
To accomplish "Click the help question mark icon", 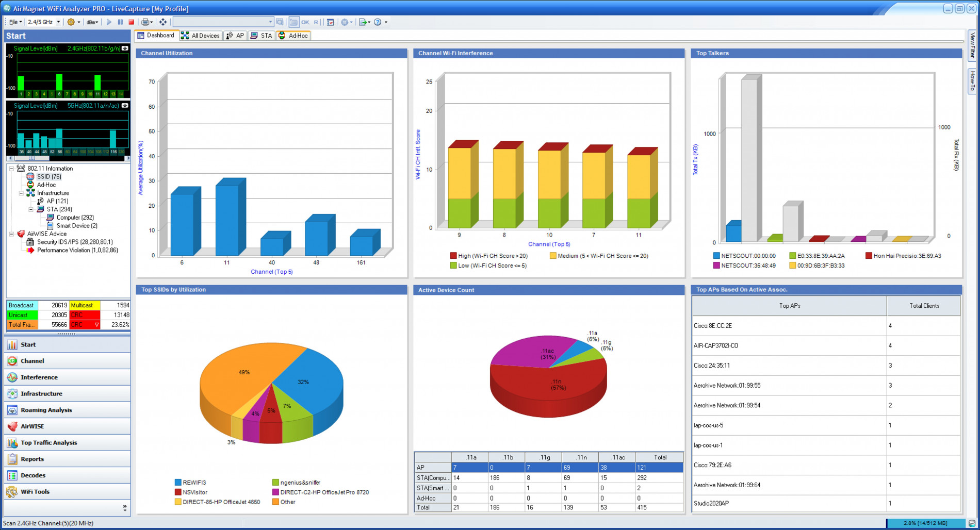I will click(x=378, y=22).
